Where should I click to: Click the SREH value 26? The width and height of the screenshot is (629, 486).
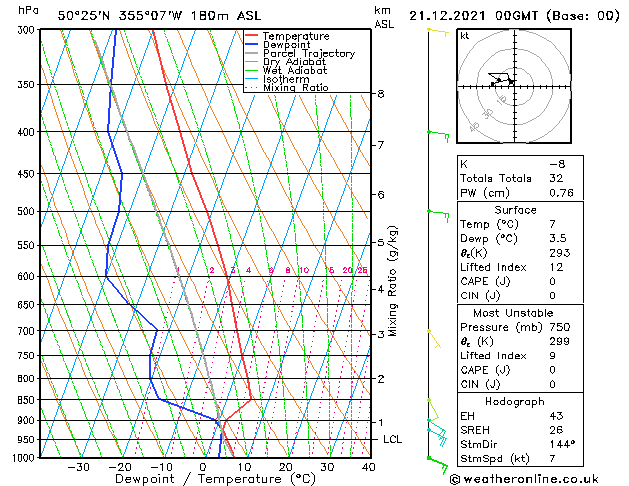click(556, 430)
